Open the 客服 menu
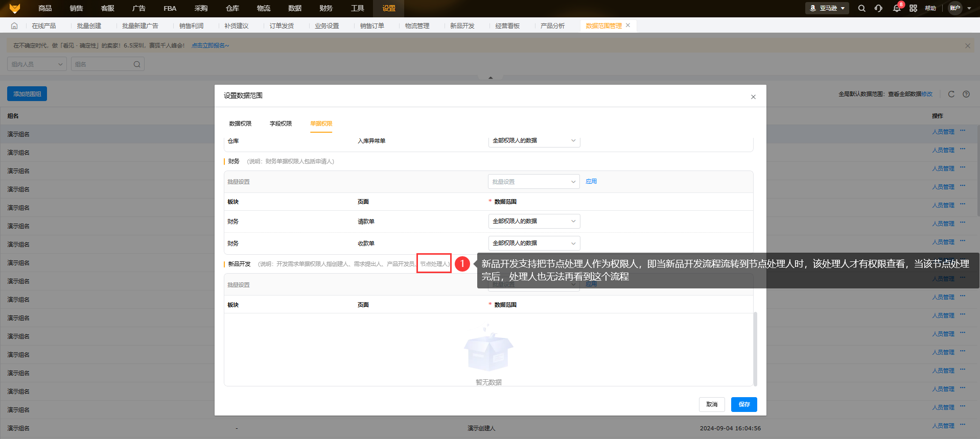 coord(107,8)
